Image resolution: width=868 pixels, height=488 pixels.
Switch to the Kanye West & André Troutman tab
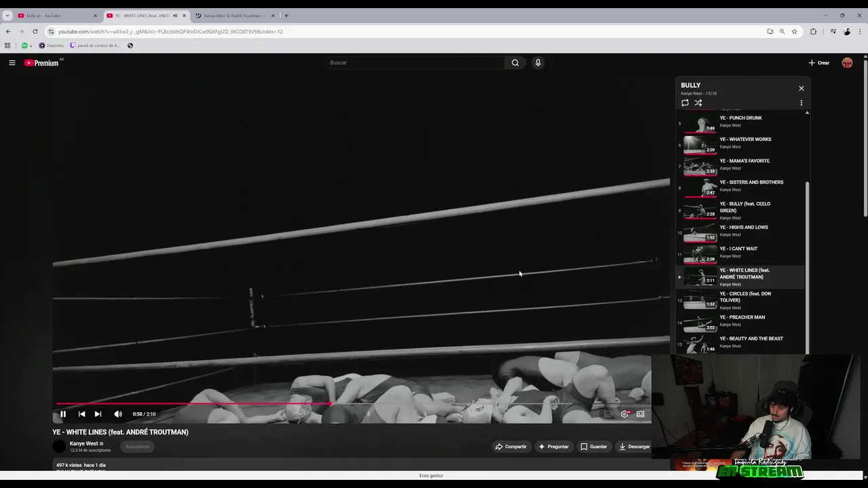coord(233,16)
